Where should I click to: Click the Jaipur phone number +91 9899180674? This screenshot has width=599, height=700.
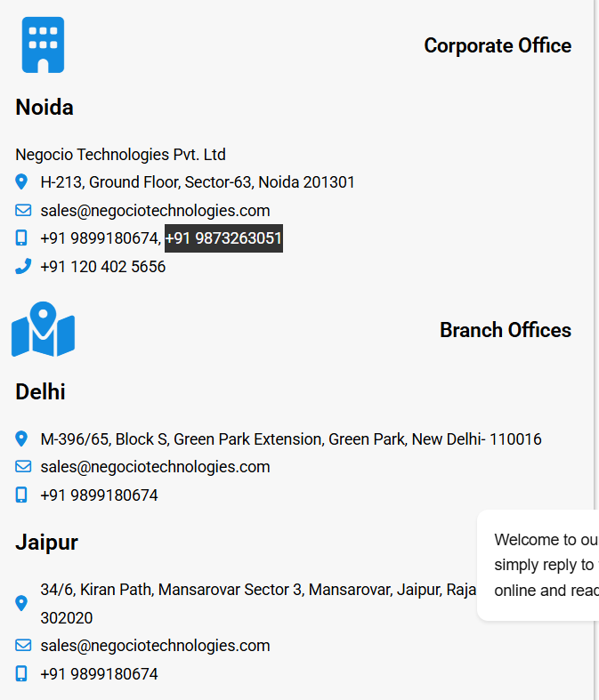[x=99, y=673]
